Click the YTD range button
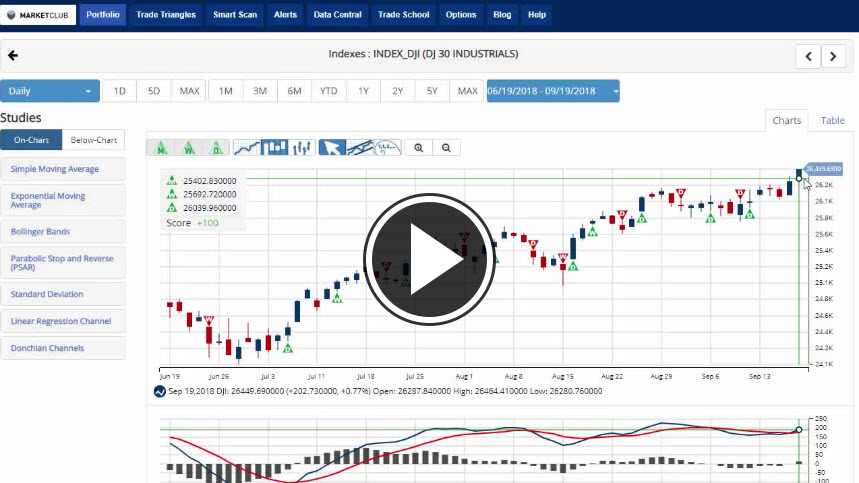This screenshot has height=483, width=859. [328, 91]
